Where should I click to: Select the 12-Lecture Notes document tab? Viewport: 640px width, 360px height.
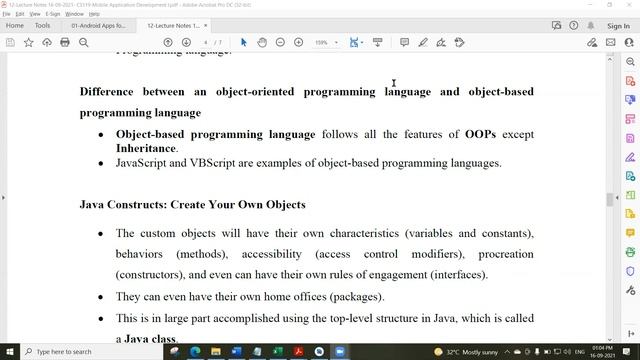pyautogui.click(x=173, y=25)
